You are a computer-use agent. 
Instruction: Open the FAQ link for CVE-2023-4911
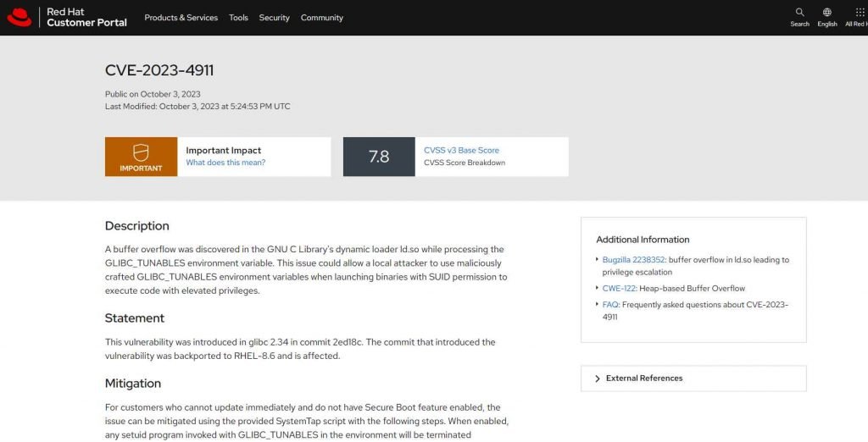click(610, 305)
